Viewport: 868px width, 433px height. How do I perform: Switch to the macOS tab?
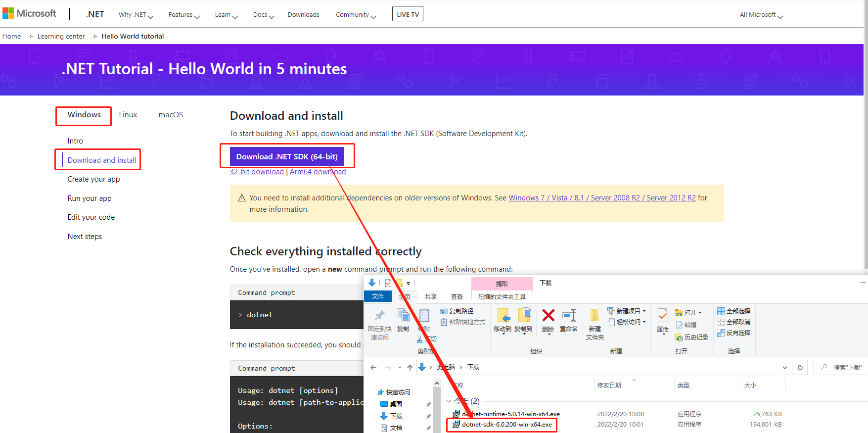coord(171,115)
